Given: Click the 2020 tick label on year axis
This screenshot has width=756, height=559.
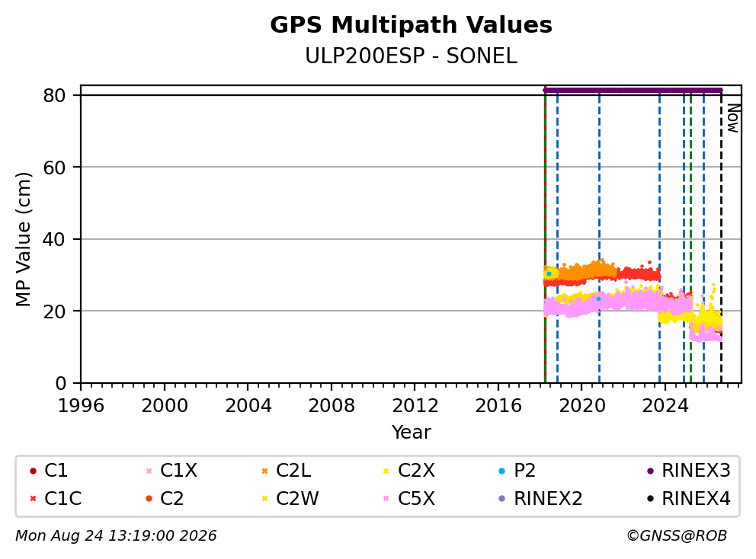Looking at the screenshot, I should (581, 406).
